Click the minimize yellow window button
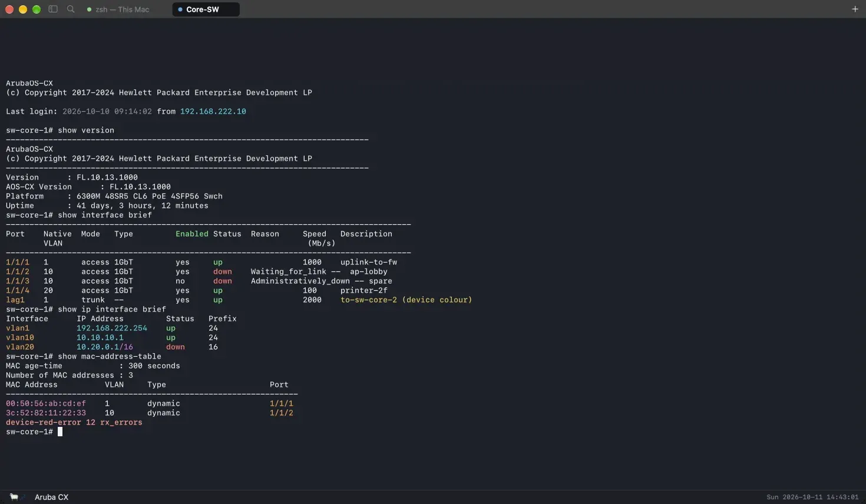 point(23,9)
